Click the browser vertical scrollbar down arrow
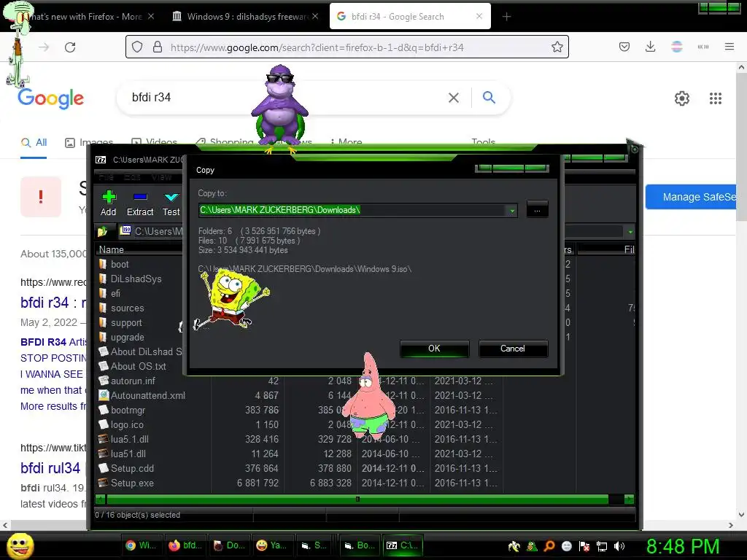Image resolution: width=747 pixels, height=560 pixels. tap(741, 515)
